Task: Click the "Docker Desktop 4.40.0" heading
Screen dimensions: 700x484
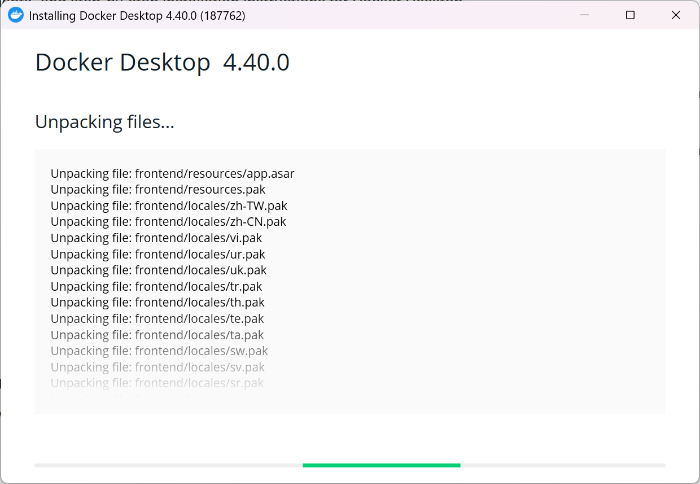Action: tap(162, 62)
